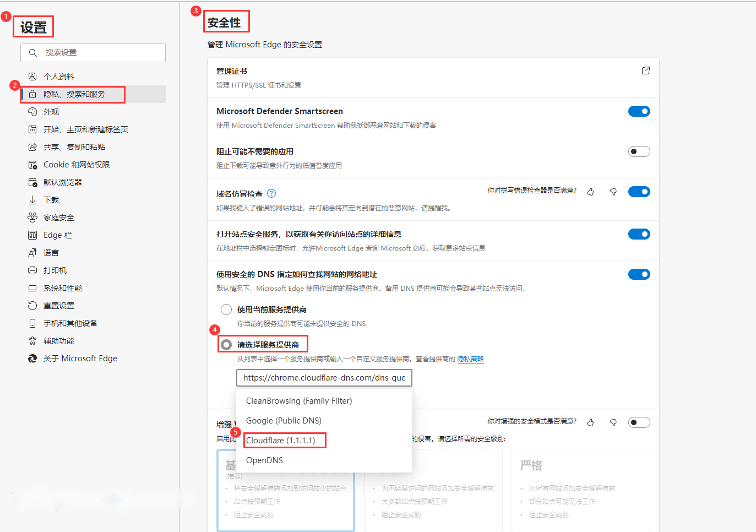
Task: Open external link icon for 管理证书
Action: coord(646,70)
